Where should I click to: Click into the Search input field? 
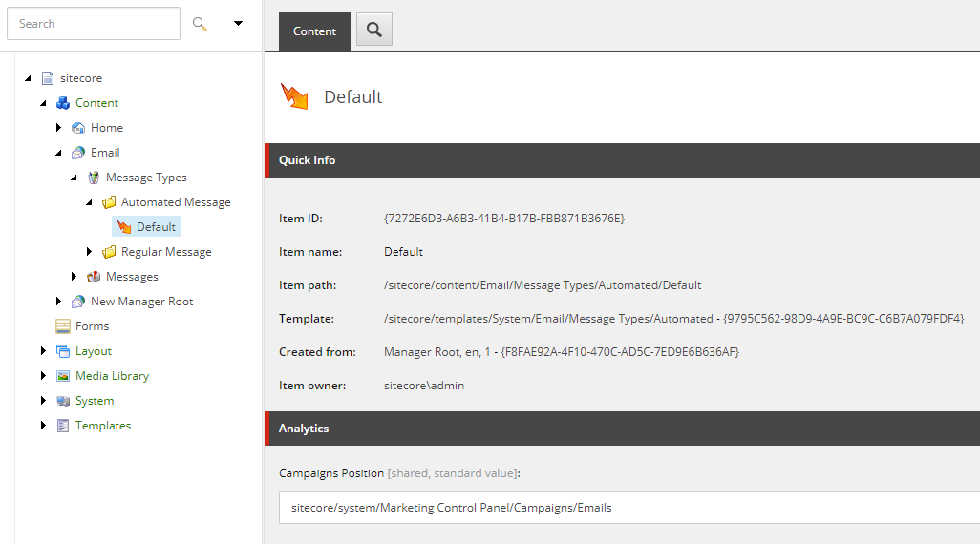pos(94,24)
